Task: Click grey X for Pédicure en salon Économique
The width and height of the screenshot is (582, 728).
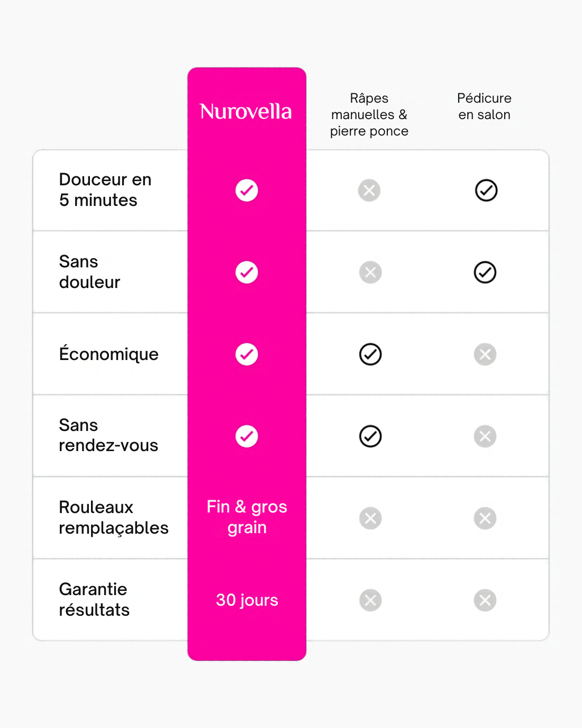Action: click(485, 354)
